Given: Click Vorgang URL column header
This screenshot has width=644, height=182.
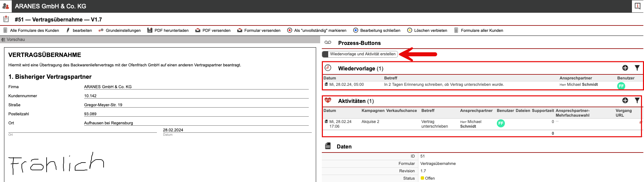Looking at the screenshot, I should [624, 113].
